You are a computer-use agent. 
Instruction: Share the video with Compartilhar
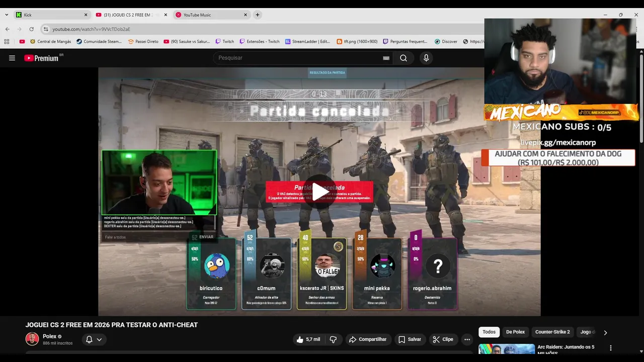[x=368, y=339]
